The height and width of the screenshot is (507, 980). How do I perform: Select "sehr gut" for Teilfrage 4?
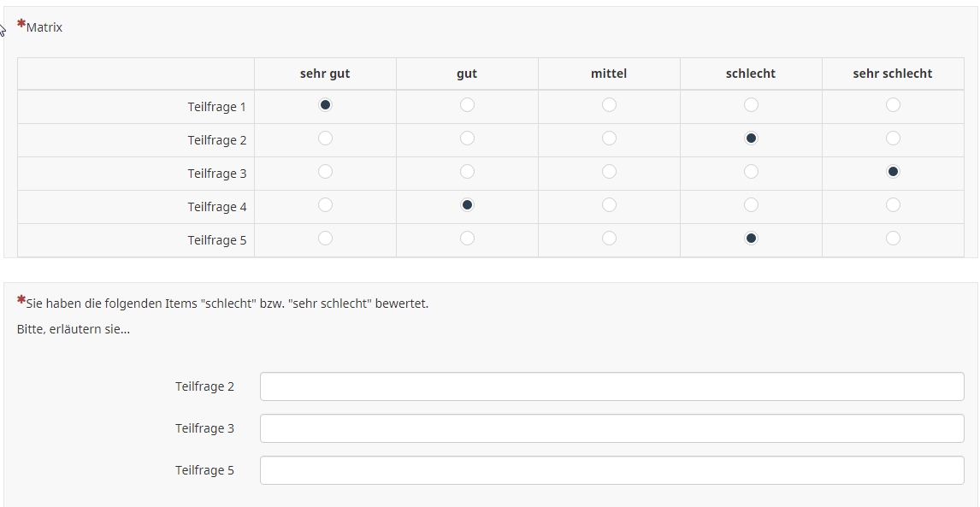(x=325, y=205)
